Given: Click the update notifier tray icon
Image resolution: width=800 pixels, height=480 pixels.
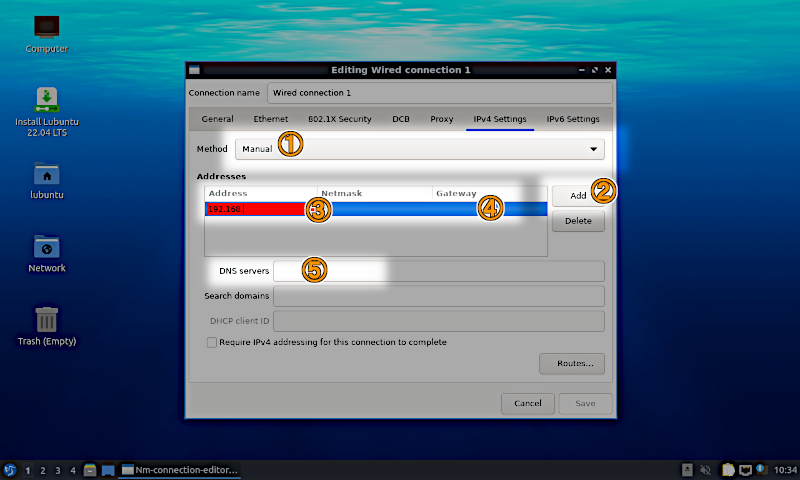Looking at the screenshot, I should tap(761, 469).
